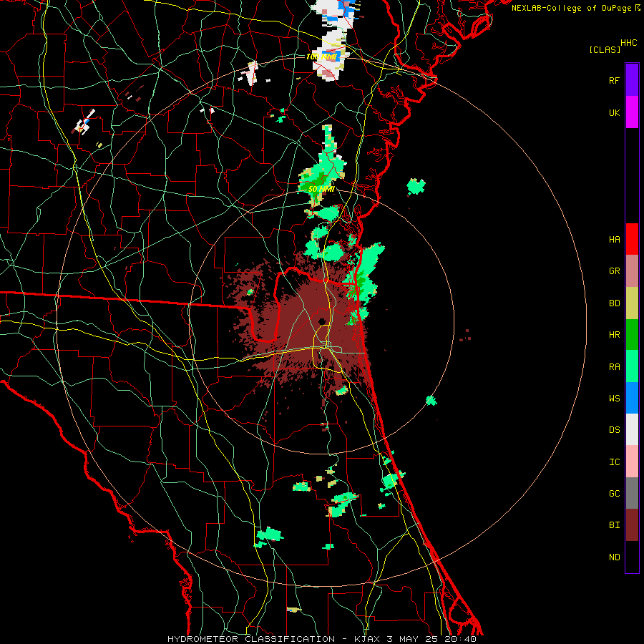Click the WS legend label

coord(614,398)
